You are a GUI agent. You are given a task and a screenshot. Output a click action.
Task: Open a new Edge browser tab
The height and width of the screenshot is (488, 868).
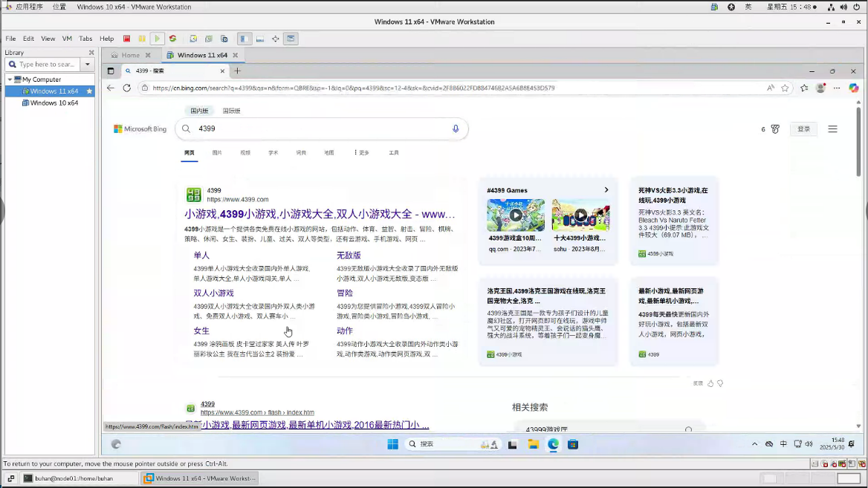pos(238,71)
